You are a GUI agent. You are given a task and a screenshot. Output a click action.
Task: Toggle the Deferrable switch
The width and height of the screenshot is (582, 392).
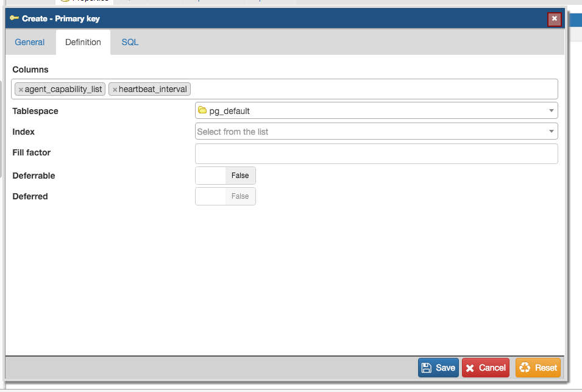[225, 176]
